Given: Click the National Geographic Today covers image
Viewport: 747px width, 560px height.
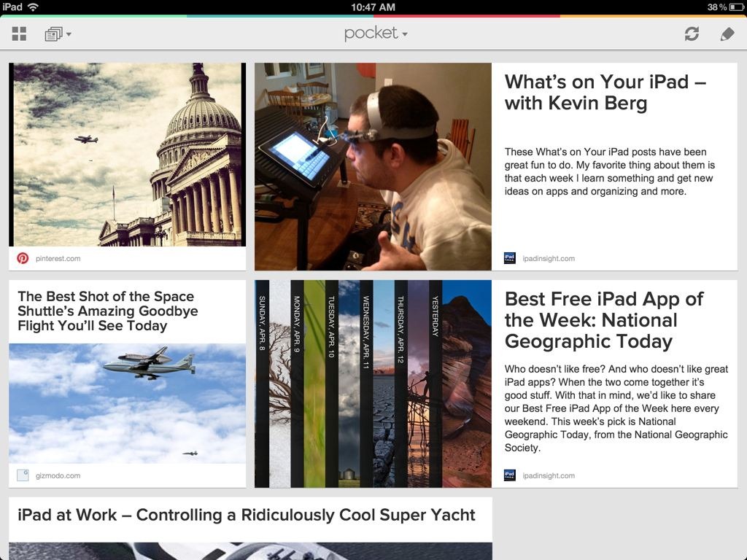Looking at the screenshot, I should (x=373, y=383).
